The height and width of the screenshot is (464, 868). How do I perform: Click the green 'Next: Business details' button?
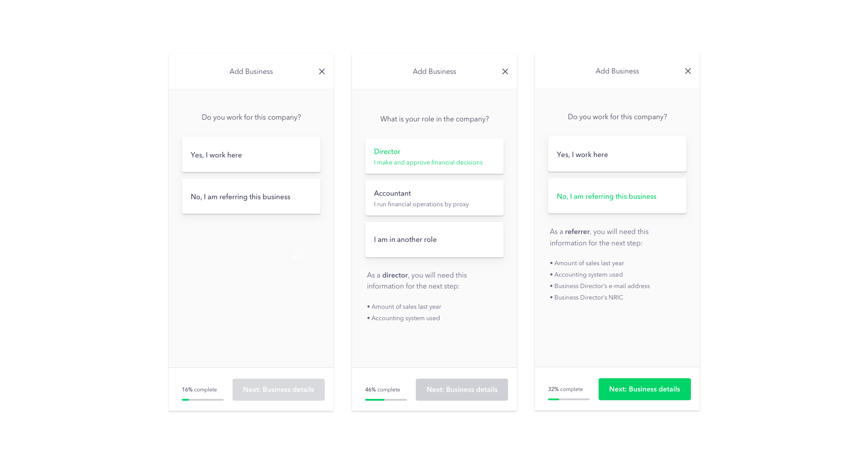645,389
